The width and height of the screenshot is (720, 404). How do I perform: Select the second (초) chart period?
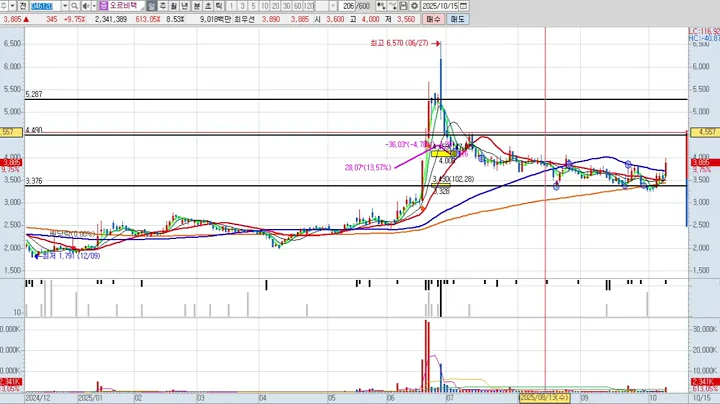[x=208, y=6]
